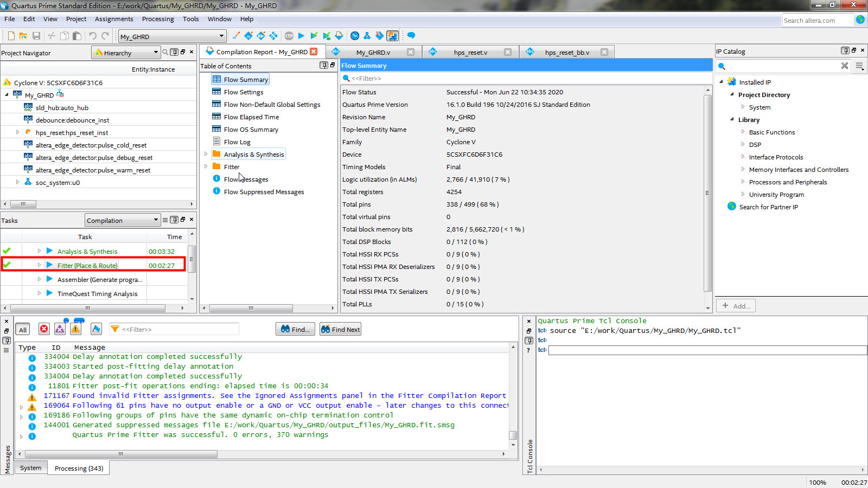This screenshot has width=868, height=488.
Task: Click the Undo arrow icon
Action: [93, 36]
